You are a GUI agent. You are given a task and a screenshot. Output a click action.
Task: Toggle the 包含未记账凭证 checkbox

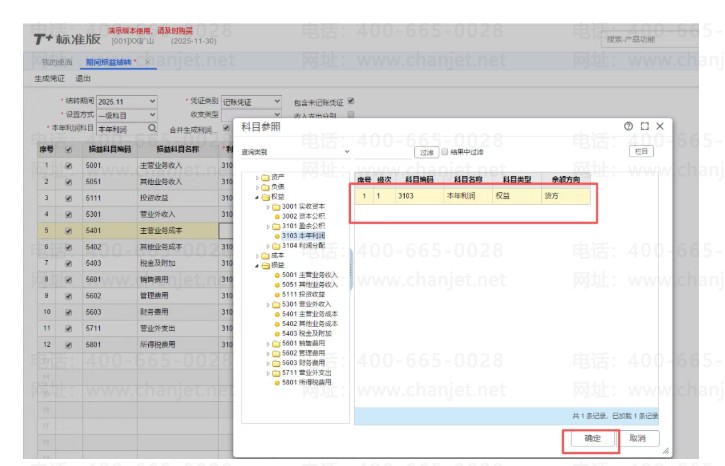[351, 101]
